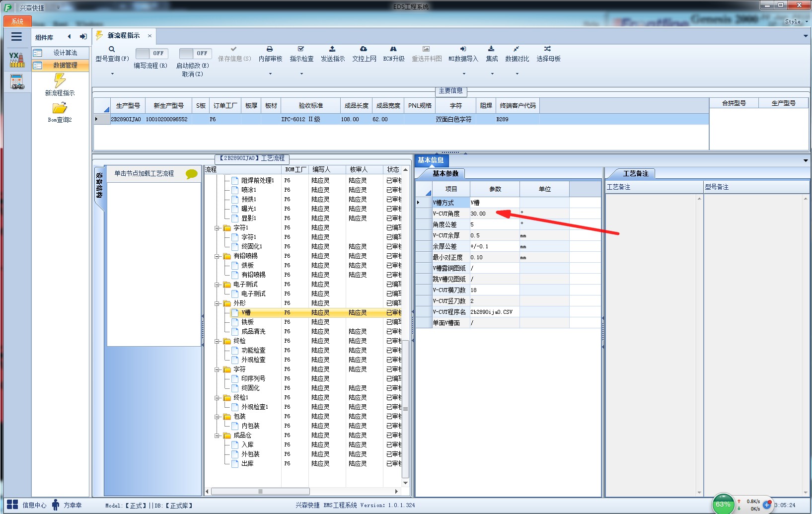Open 新流程指示 lightning icon in component library
812x514 pixels.
(x=60, y=80)
